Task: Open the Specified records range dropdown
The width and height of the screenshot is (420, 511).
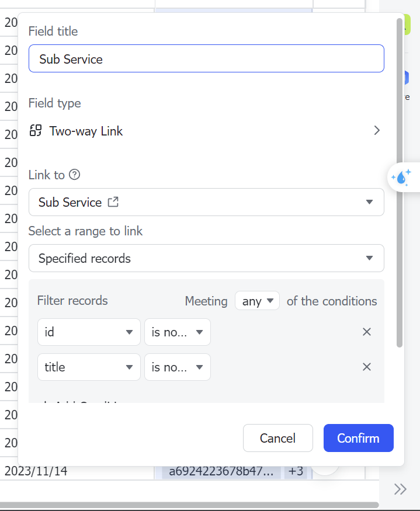Action: [369, 258]
